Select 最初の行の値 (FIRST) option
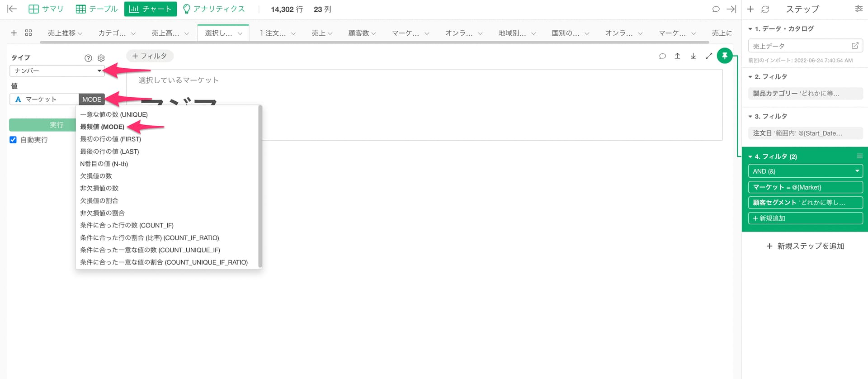The image size is (868, 379). [110, 139]
